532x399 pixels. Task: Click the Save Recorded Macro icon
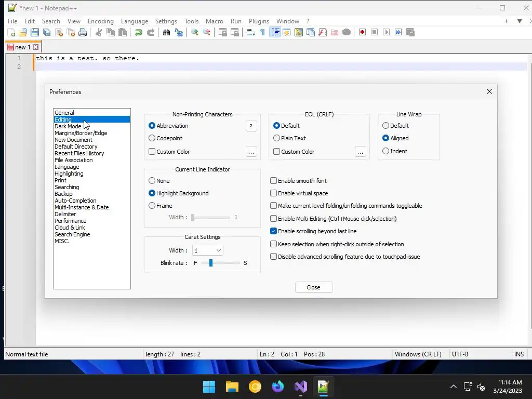(x=410, y=32)
